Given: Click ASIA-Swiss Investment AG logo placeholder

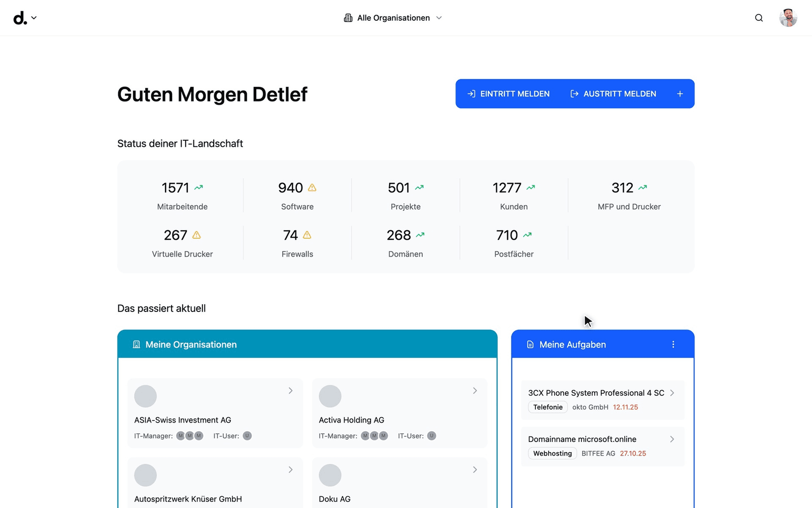Looking at the screenshot, I should coord(145,396).
